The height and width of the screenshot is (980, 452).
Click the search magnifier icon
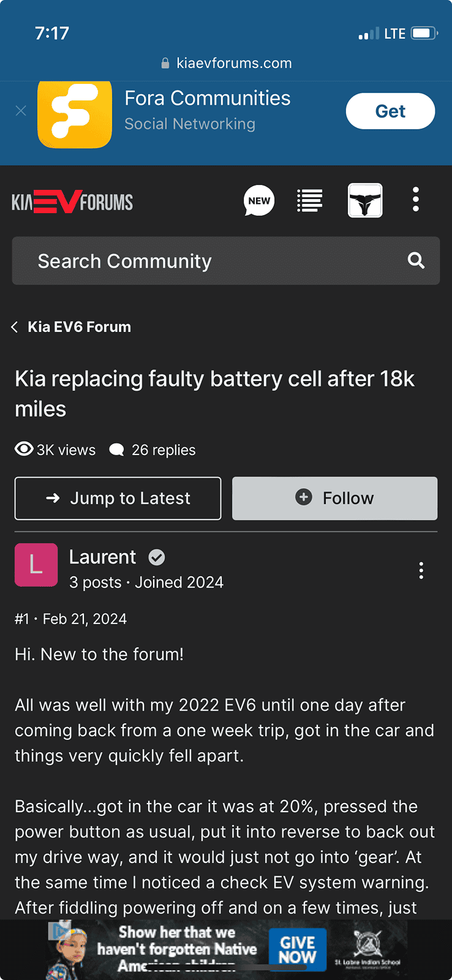416,261
